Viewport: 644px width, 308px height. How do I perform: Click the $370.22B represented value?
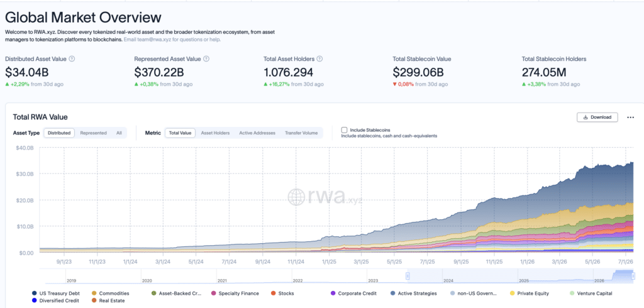click(159, 72)
